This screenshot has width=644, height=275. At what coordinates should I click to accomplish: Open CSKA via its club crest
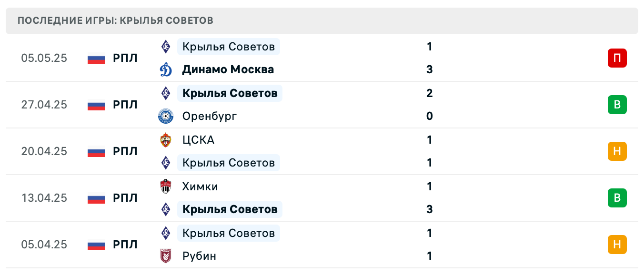(166, 139)
